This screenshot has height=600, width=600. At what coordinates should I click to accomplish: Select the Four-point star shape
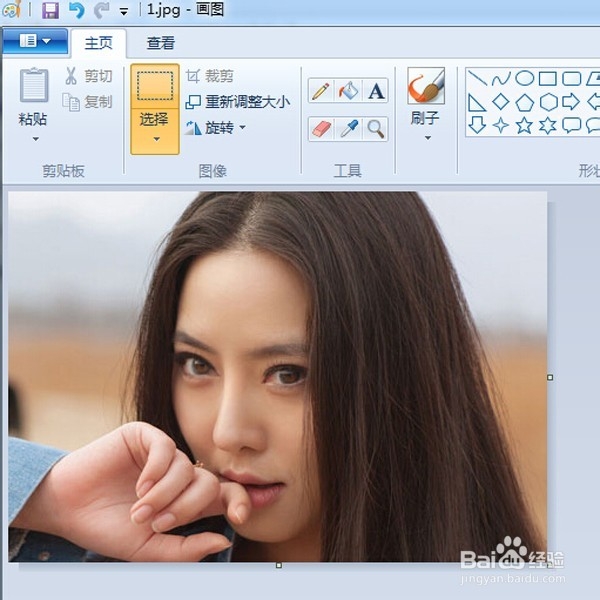(501, 125)
